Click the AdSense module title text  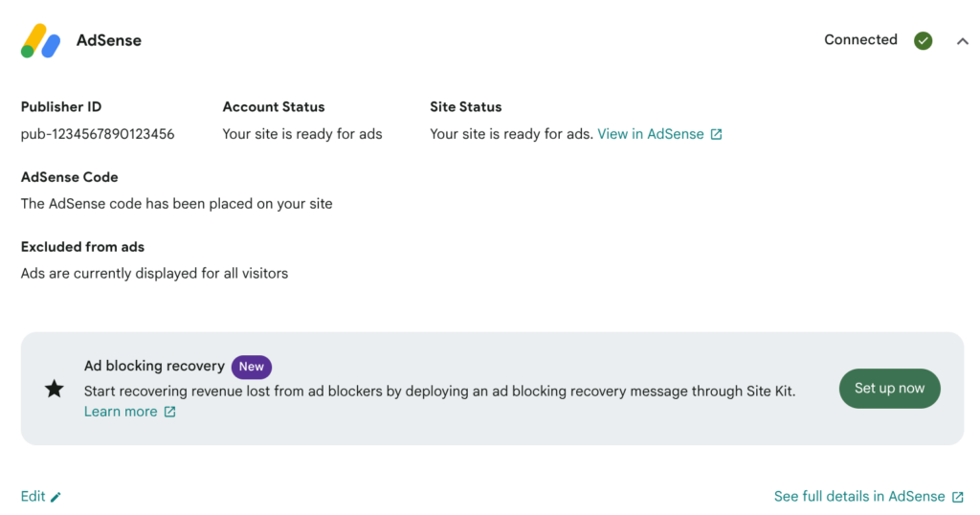pyautogui.click(x=109, y=40)
